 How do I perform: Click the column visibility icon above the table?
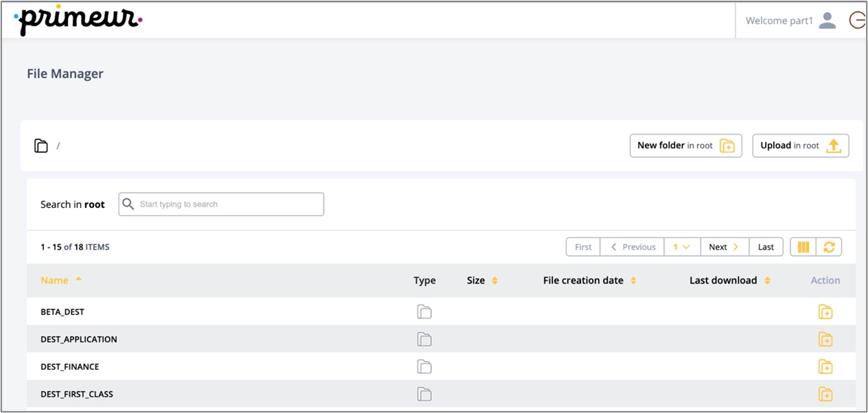tap(803, 246)
